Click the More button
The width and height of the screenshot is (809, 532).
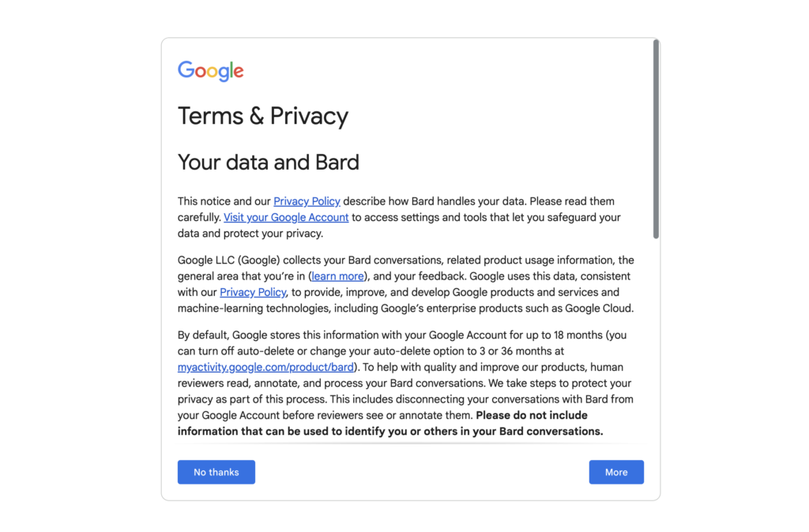tap(616, 472)
